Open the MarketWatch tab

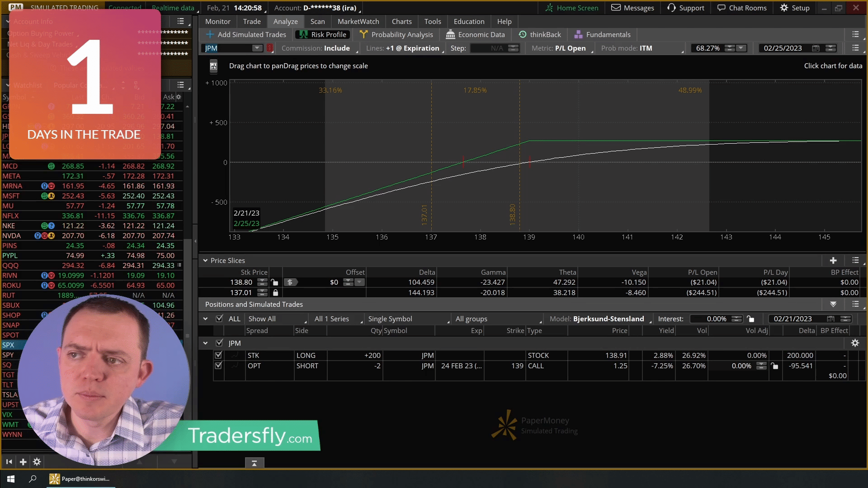[358, 21]
